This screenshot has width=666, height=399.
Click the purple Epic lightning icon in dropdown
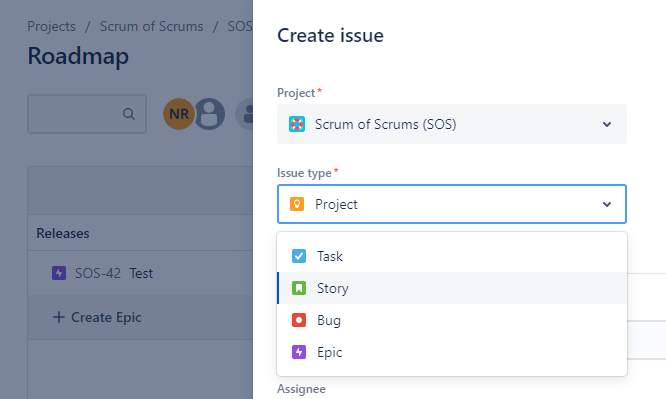pyautogui.click(x=299, y=352)
